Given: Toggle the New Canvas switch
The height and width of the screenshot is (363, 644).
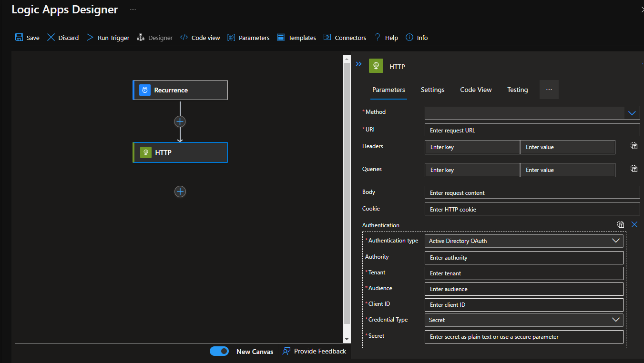Looking at the screenshot, I should coord(219,351).
